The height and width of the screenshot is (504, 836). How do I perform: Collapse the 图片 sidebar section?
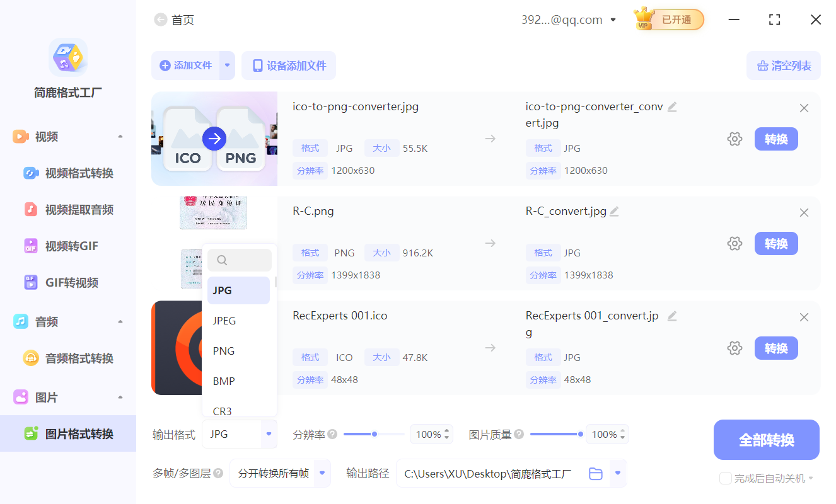tap(120, 397)
